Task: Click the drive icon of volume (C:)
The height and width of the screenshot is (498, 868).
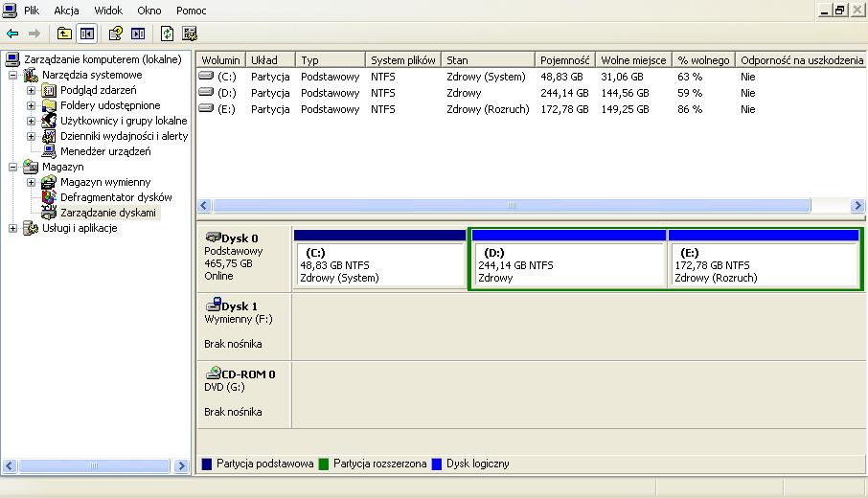Action: [x=206, y=76]
